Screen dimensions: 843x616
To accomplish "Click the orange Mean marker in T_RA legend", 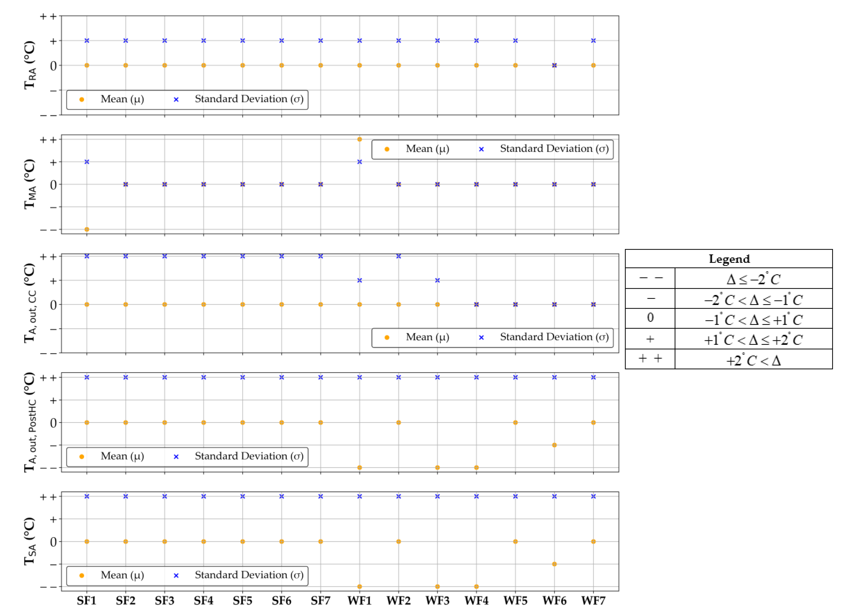I will tap(82, 99).
